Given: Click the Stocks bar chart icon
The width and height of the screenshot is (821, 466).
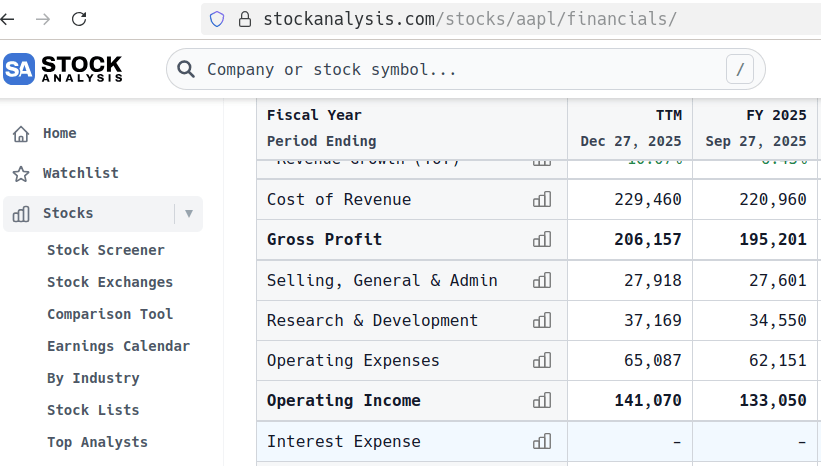Looking at the screenshot, I should tap(21, 214).
